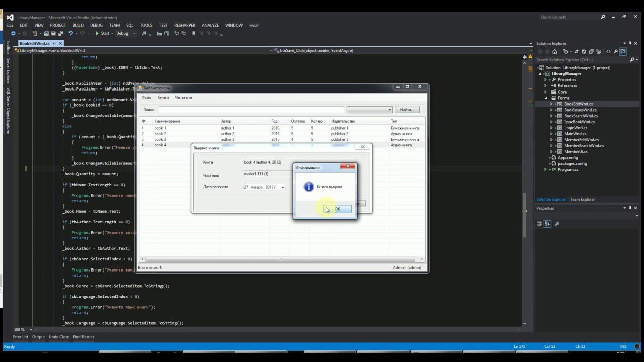
Task: Click the Categorized icon in Properties panel
Action: [540, 224]
